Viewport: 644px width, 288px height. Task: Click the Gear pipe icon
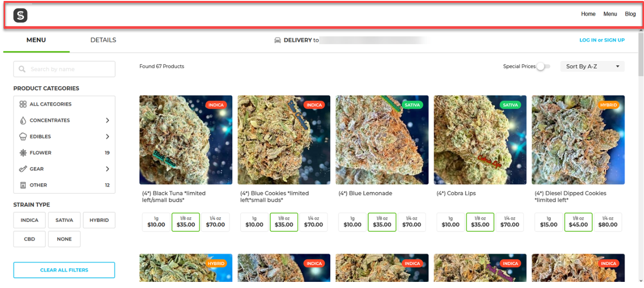pos(23,169)
